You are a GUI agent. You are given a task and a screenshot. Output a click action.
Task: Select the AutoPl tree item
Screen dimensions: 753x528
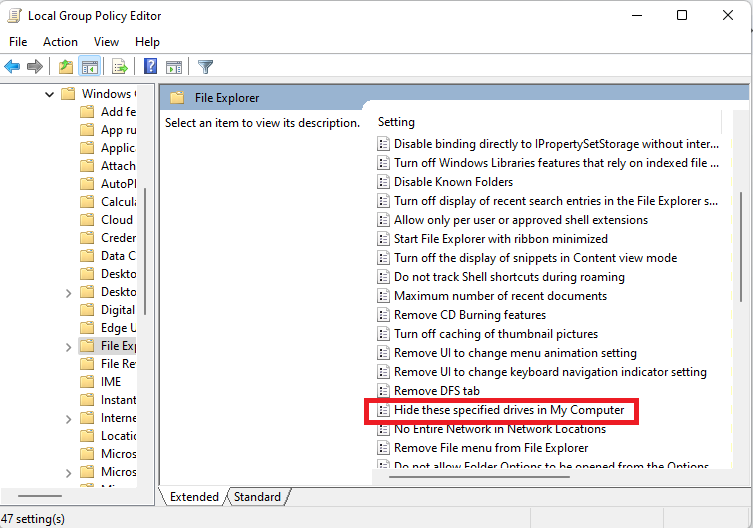(118, 184)
